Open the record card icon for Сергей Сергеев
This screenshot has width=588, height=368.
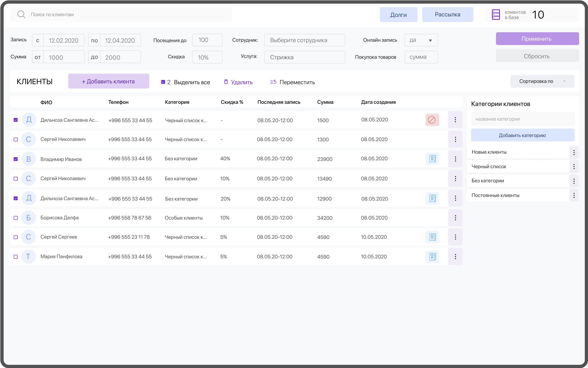point(432,237)
